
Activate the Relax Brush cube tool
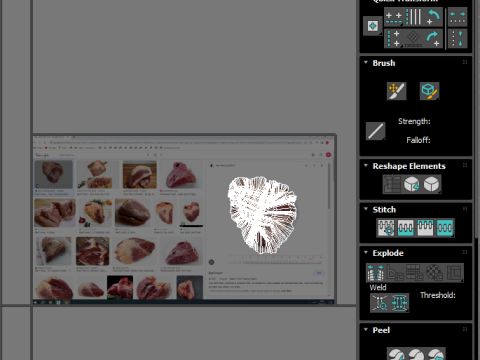[429, 91]
